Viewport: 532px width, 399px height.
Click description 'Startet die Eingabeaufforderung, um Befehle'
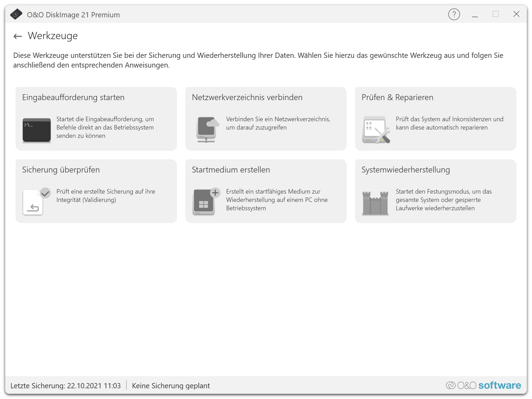(x=105, y=127)
